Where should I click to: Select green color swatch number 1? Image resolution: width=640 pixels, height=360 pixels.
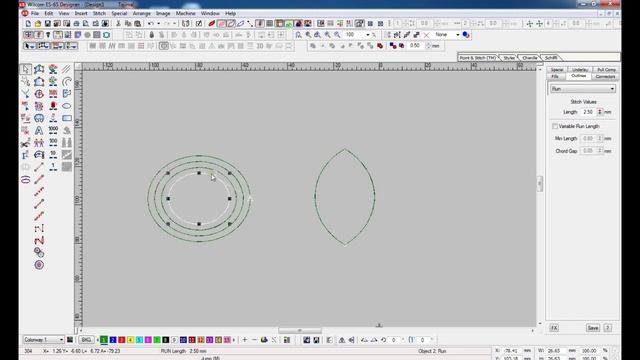pyautogui.click(x=104, y=340)
